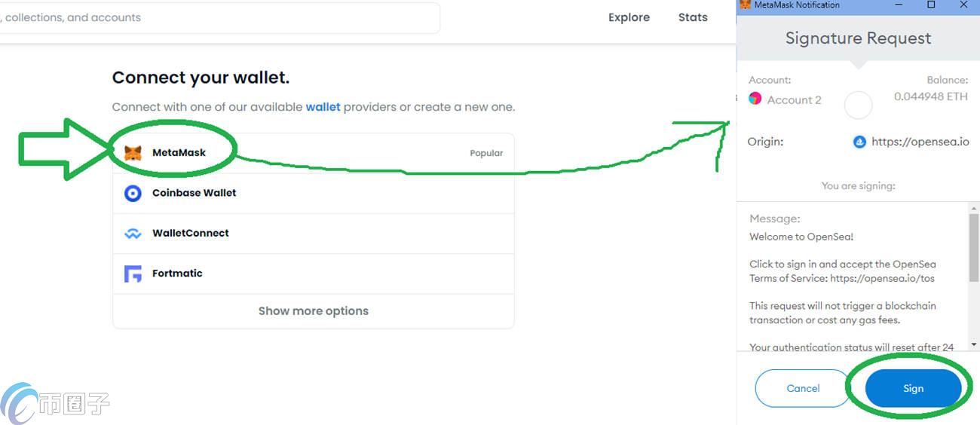980x425 pixels.
Task: Open the wallet hyperlink in description
Action: pyautogui.click(x=323, y=107)
